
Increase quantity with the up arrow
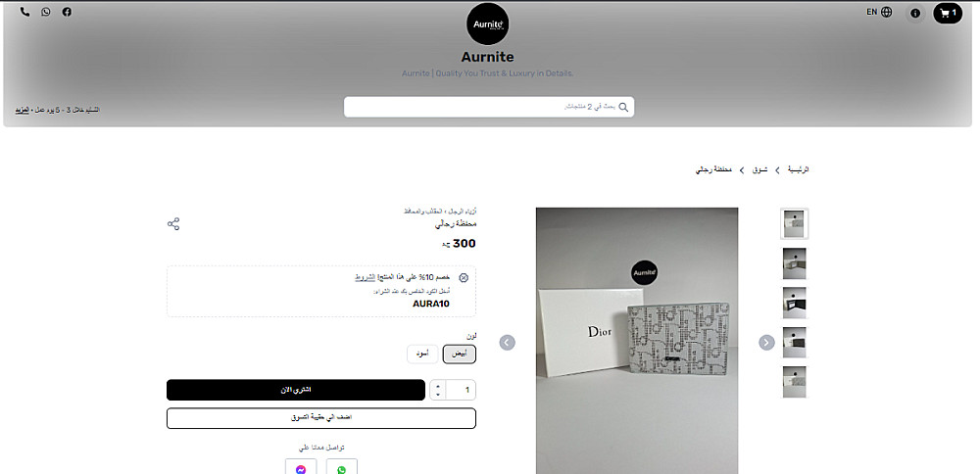tap(438, 385)
